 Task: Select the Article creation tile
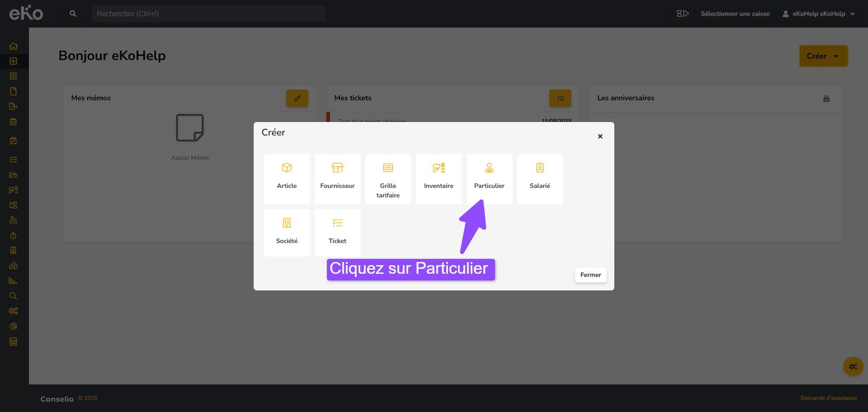287,179
